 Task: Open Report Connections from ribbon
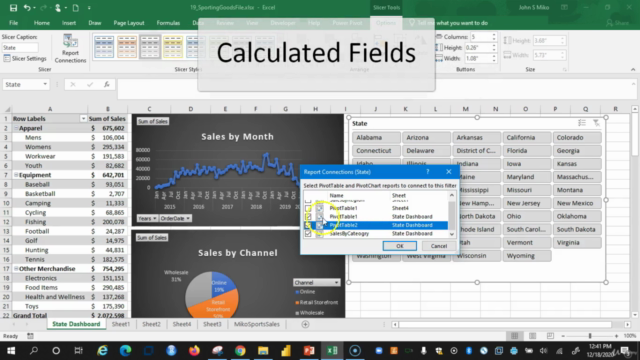[70, 49]
